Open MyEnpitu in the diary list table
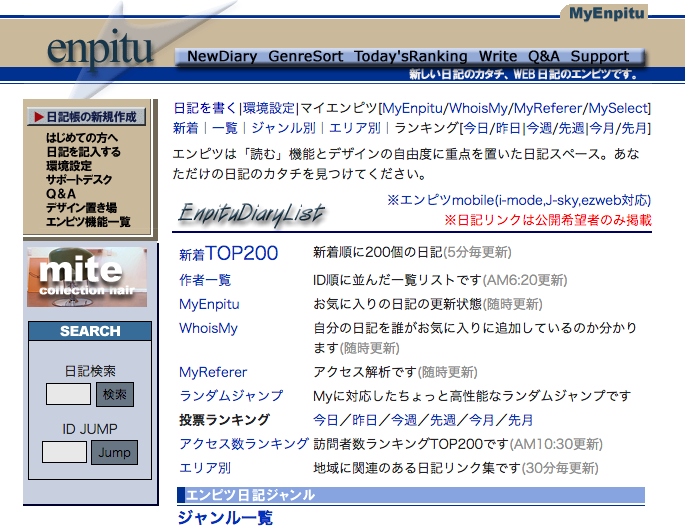 coord(209,304)
